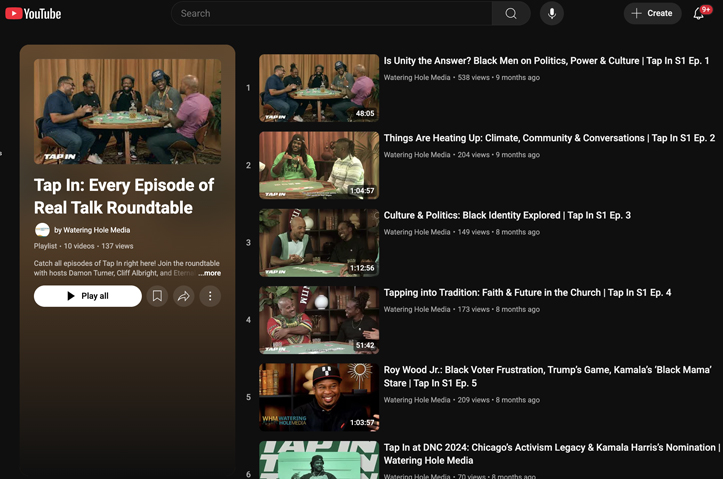Screen dimensions: 723x479
Task: Focus the Search input field
Action: [332, 13]
